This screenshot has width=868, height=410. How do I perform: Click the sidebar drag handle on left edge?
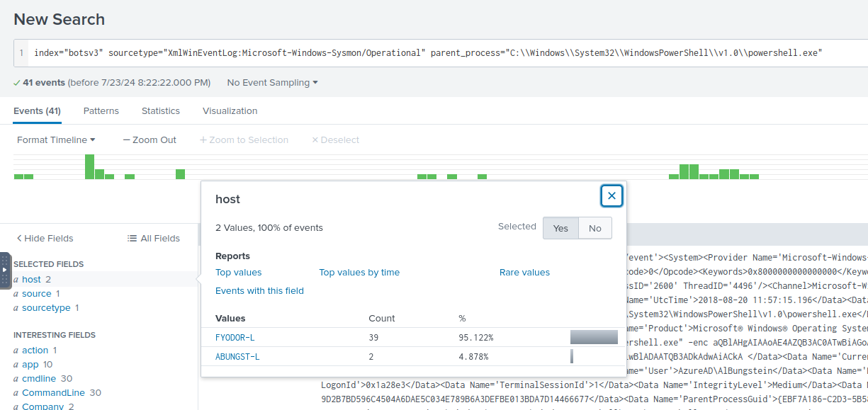5,270
